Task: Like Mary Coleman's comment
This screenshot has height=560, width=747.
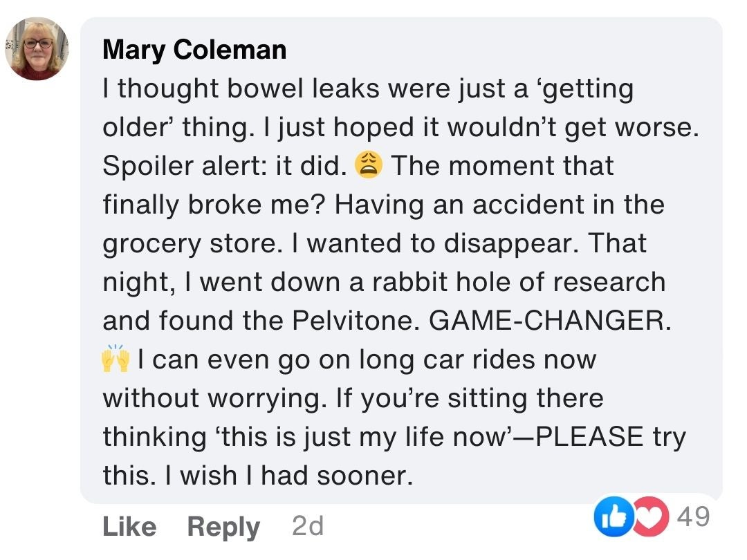Action: (129, 527)
